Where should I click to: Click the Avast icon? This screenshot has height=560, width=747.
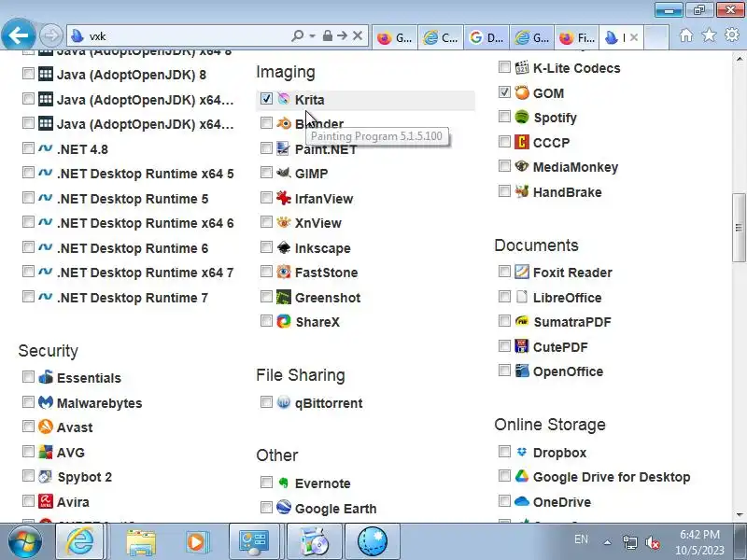tap(45, 427)
